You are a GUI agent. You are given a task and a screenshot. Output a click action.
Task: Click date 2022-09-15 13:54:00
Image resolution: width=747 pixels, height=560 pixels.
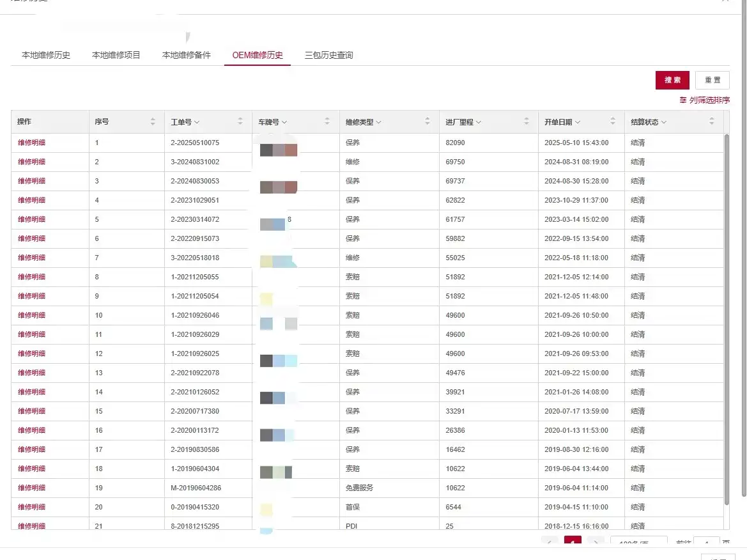pyautogui.click(x=576, y=238)
